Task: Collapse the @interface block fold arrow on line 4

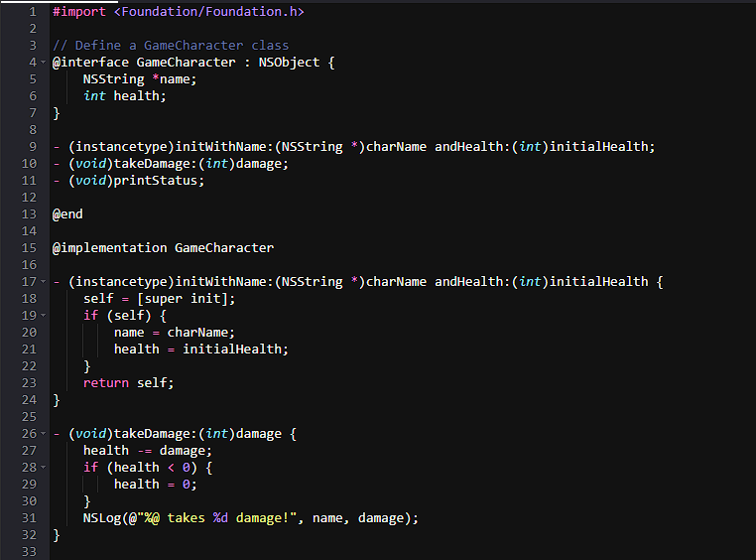Action: click(x=43, y=63)
